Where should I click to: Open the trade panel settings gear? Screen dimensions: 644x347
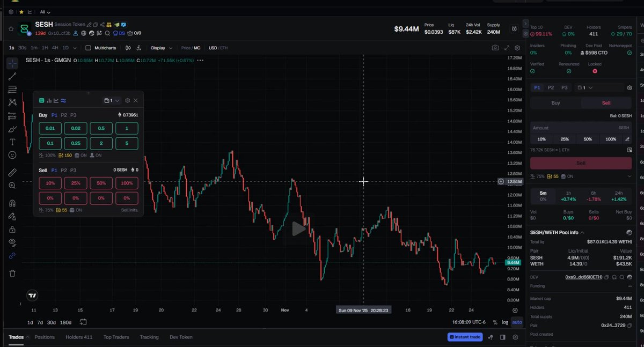[630, 87]
